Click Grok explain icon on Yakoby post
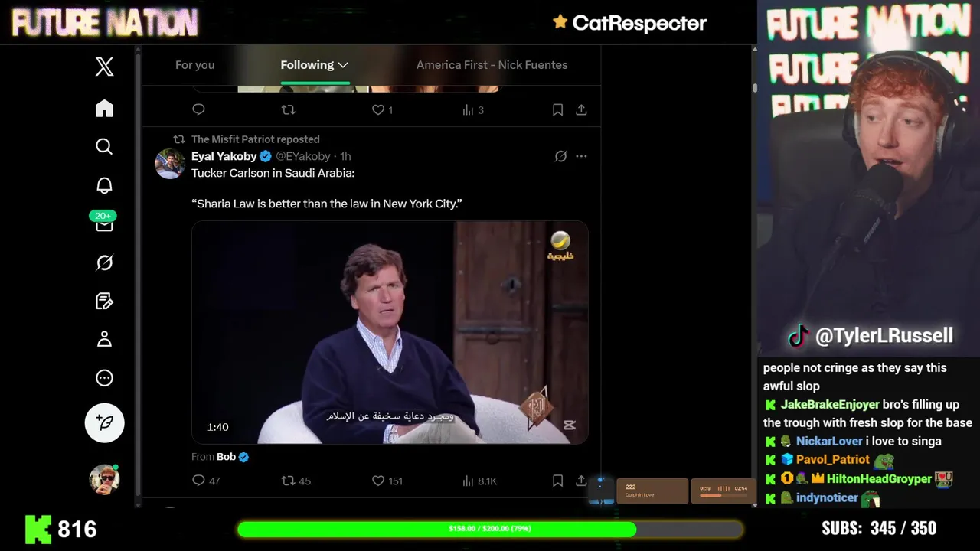 [x=560, y=156]
